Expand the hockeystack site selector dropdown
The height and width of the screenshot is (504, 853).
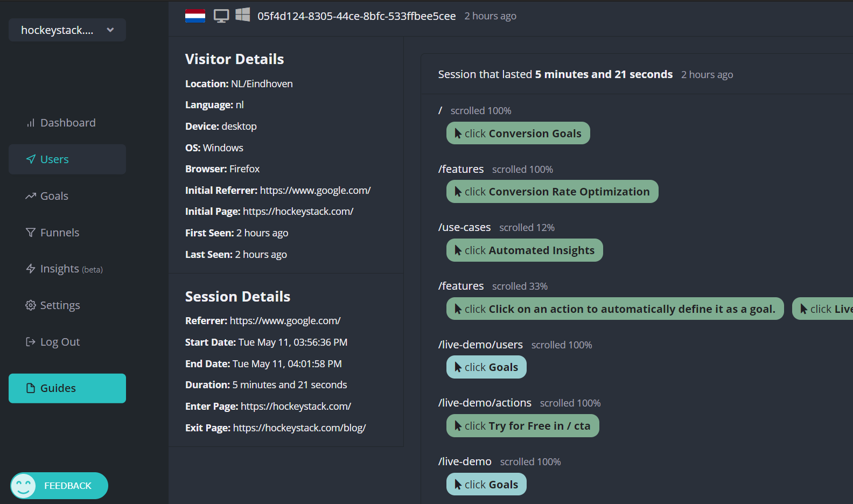coord(67,30)
